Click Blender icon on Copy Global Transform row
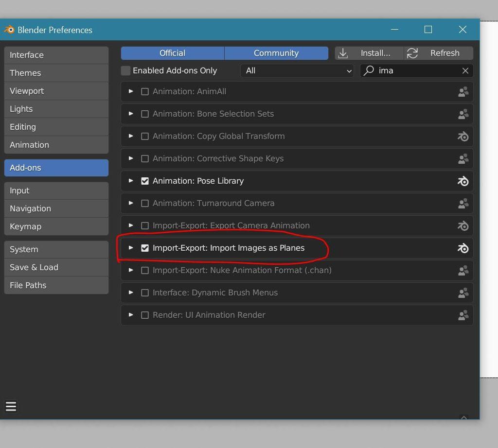This screenshot has width=498, height=448. (463, 137)
